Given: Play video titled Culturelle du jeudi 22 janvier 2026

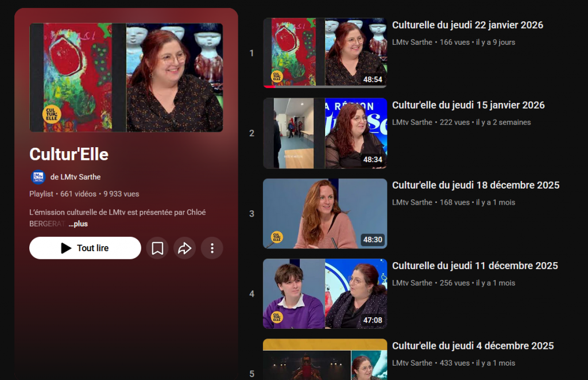Looking at the screenshot, I should [x=467, y=25].
